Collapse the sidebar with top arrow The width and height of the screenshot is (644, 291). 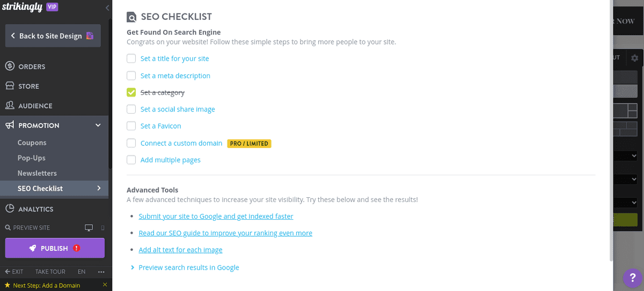[107, 8]
